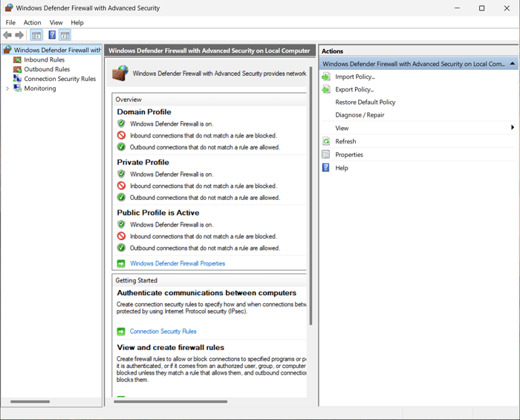Open the File menu
Viewport: 520px width, 420px height.
(10, 22)
